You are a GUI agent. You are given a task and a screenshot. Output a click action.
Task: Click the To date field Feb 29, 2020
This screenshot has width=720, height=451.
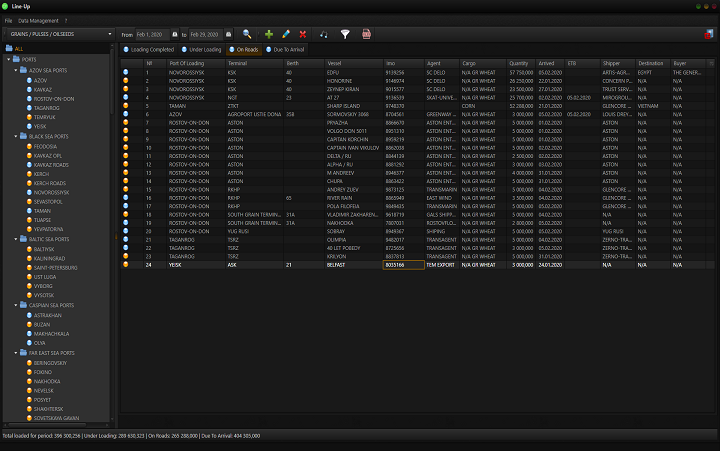click(x=206, y=34)
